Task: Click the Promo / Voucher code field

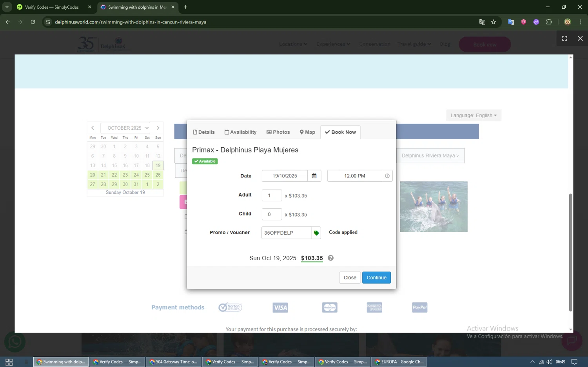Action: click(287, 233)
